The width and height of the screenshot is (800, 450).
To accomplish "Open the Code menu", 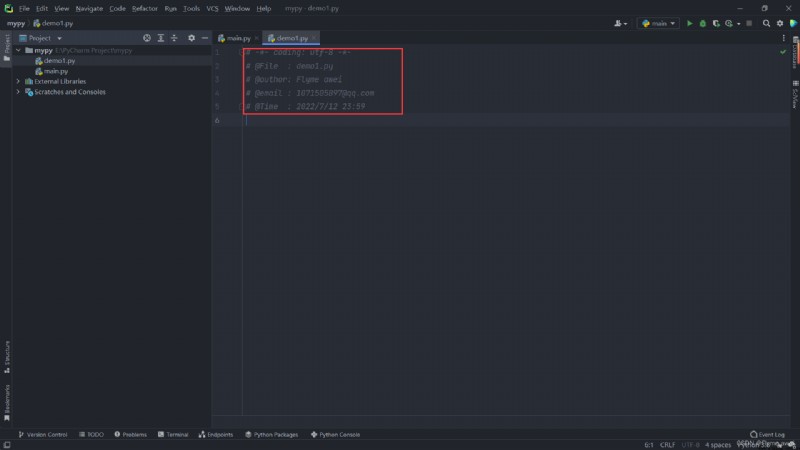I will point(117,9).
